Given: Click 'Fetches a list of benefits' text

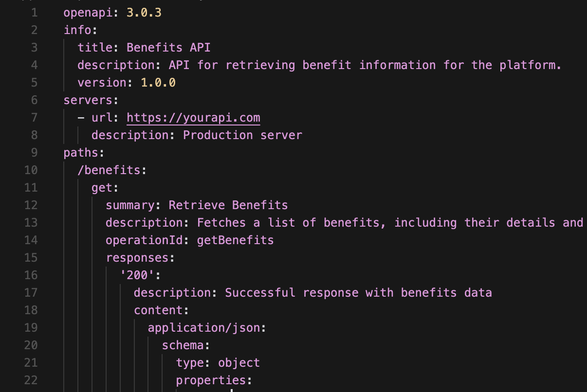Looking at the screenshot, I should tap(289, 223).
